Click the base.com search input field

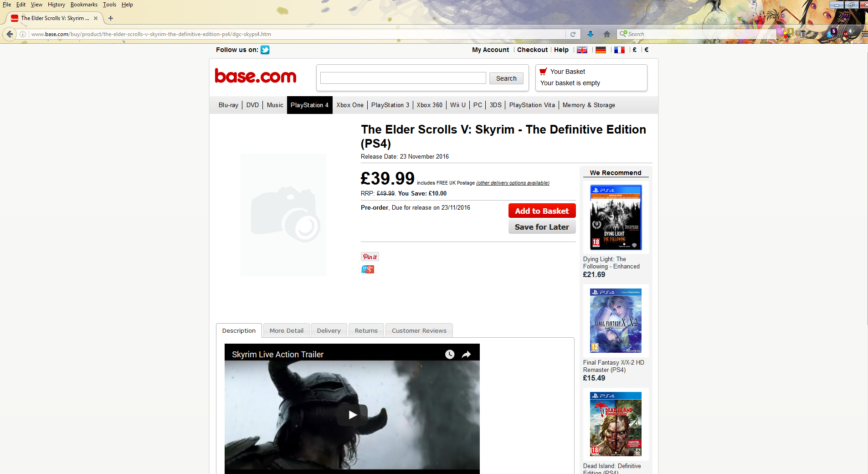click(403, 78)
